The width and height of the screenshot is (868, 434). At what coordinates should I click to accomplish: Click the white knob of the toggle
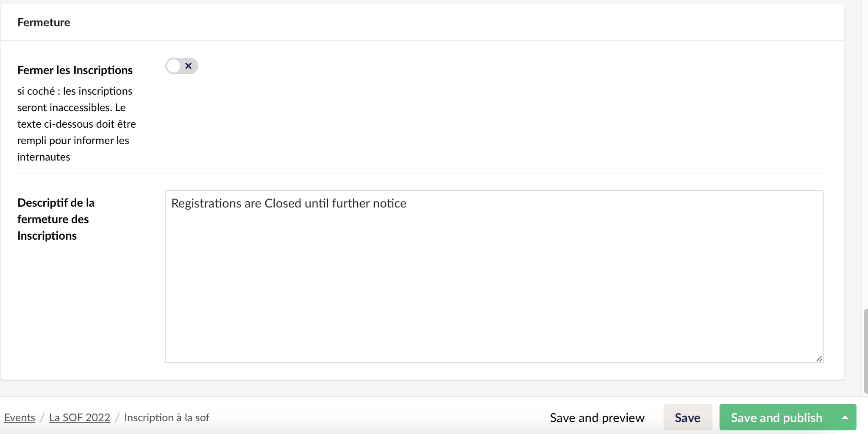(173, 66)
